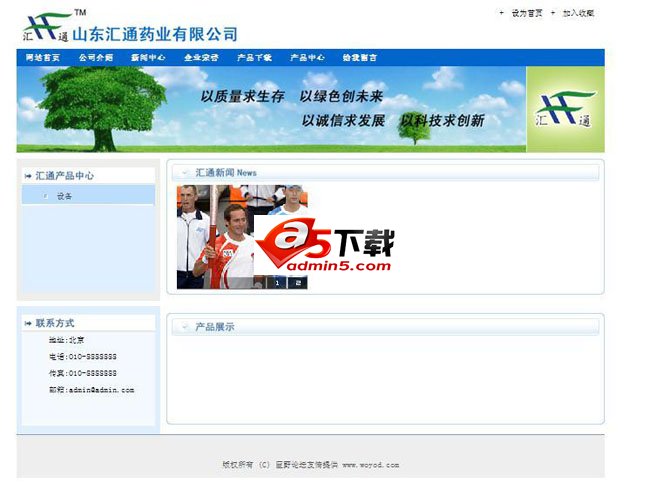Click the 联系方式 sidebar heading

click(x=55, y=323)
